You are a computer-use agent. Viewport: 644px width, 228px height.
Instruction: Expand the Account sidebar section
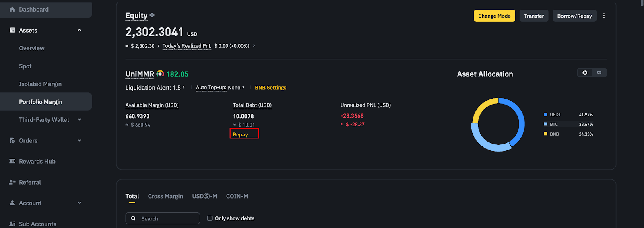tap(79, 203)
